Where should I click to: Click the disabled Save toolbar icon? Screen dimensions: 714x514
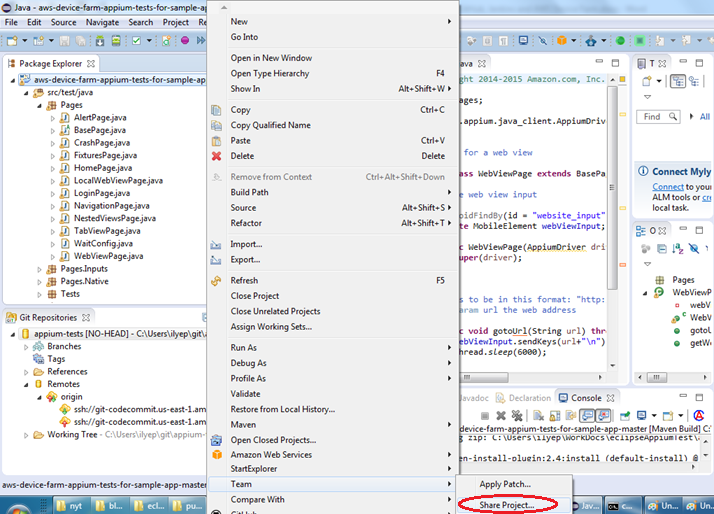click(65, 41)
